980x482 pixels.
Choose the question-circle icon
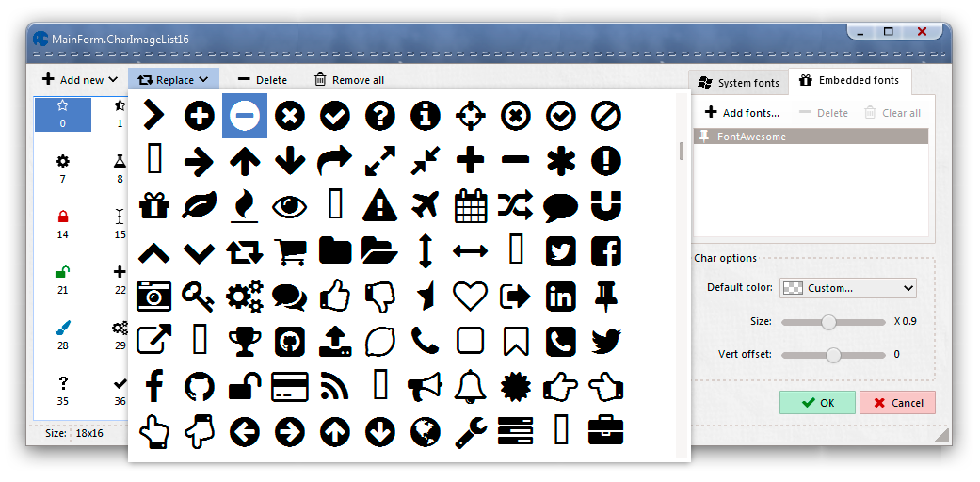(380, 116)
